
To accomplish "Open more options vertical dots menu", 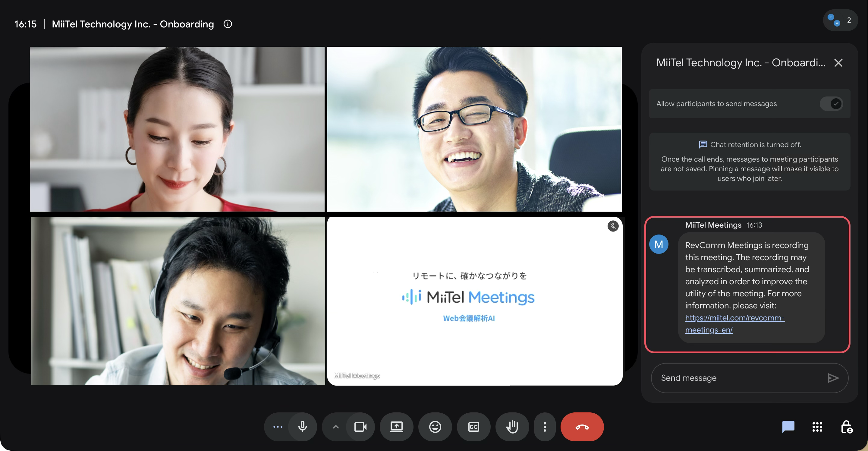I will [545, 427].
